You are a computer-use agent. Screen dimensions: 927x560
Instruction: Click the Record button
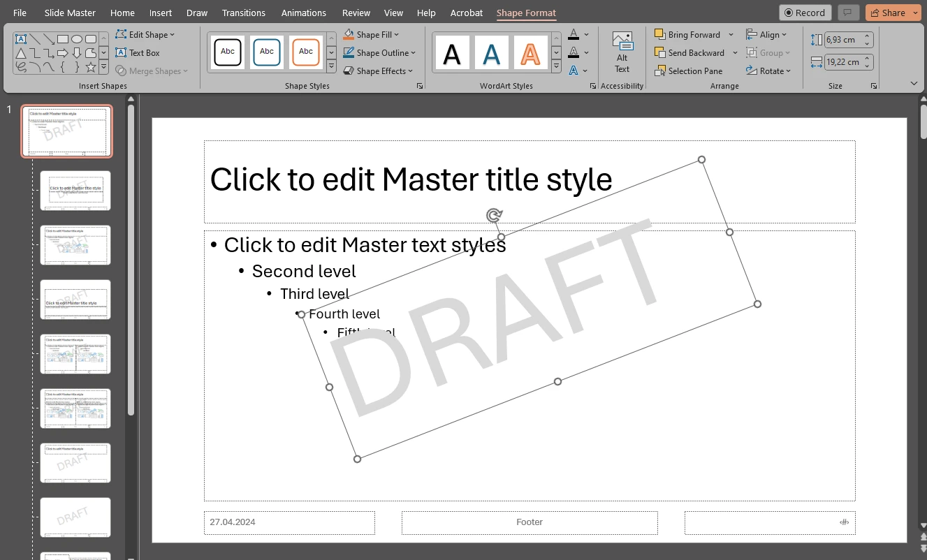[805, 12]
